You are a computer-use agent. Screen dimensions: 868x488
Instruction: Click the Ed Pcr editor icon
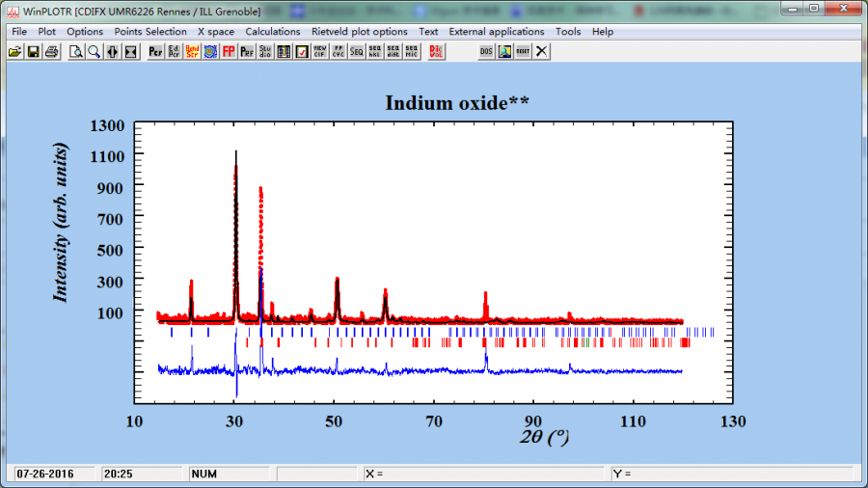click(174, 51)
